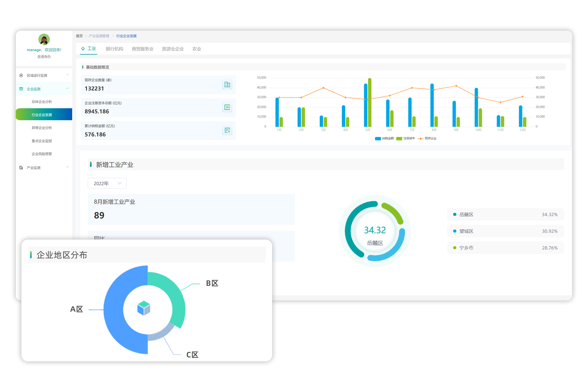Screen dimensions: 588x392
Task: Switch to the 商贸服务业 tab
Action: pyautogui.click(x=143, y=49)
